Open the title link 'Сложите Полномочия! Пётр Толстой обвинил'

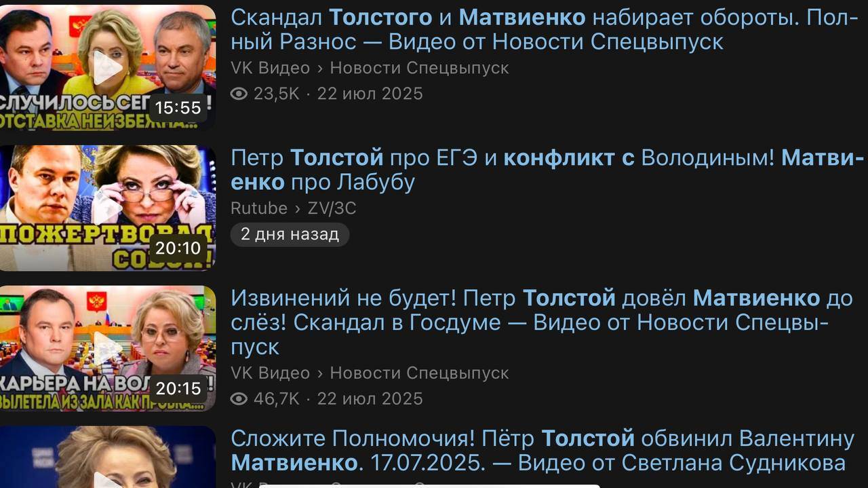click(x=542, y=451)
